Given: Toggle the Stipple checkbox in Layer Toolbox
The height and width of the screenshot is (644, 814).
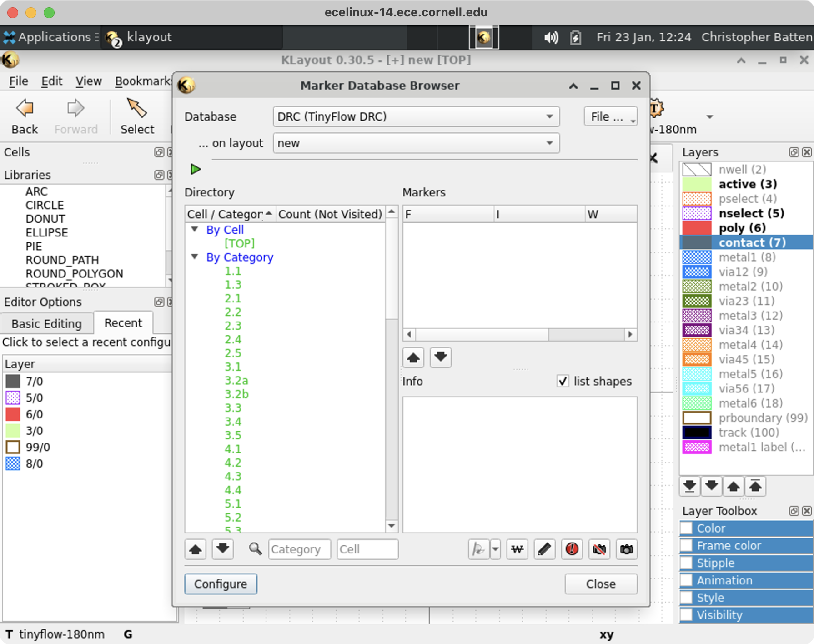Looking at the screenshot, I should 686,563.
